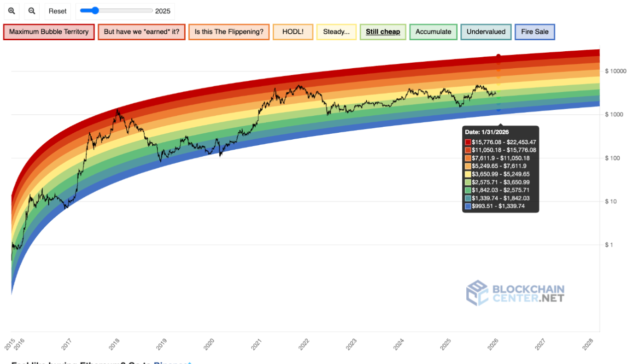The image size is (633, 364).
Task: Toggle the Undervalued legend band
Action: 486,32
